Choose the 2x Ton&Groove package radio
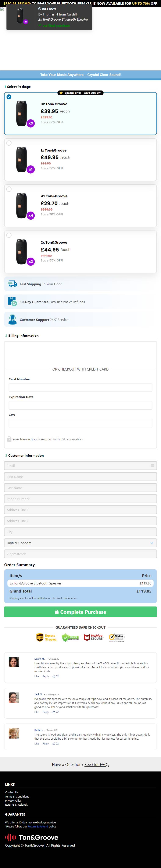The height and width of the screenshot is (868, 161). coord(9,235)
